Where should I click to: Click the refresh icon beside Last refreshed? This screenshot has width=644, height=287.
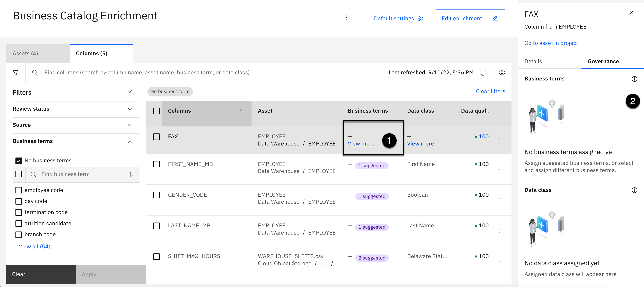(x=483, y=73)
